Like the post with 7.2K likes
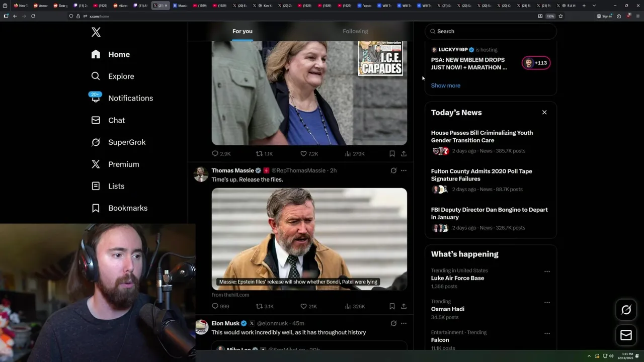The height and width of the screenshot is (362, 644). tap(309, 154)
